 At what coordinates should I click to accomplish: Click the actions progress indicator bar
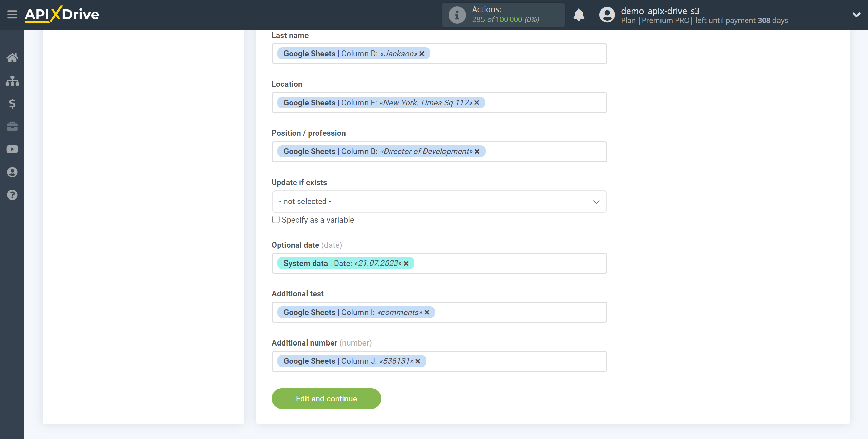502,15
